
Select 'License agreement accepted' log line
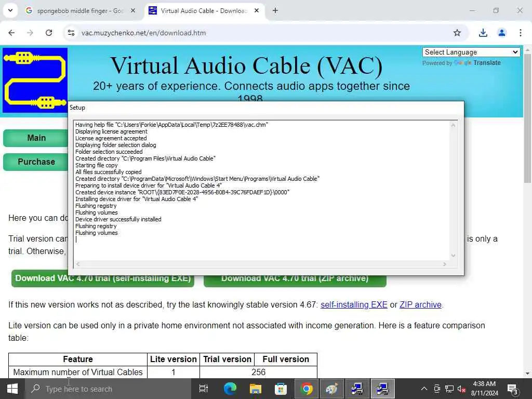[111, 138]
